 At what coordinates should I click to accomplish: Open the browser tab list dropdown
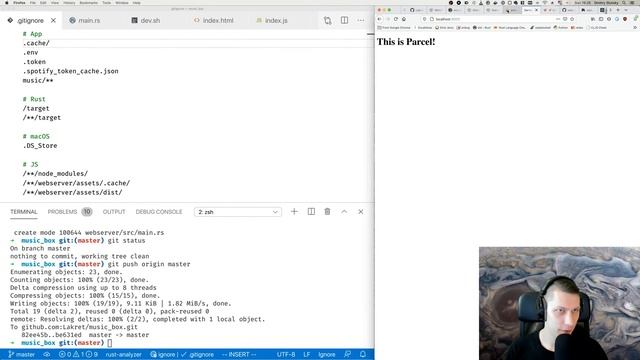(626, 10)
